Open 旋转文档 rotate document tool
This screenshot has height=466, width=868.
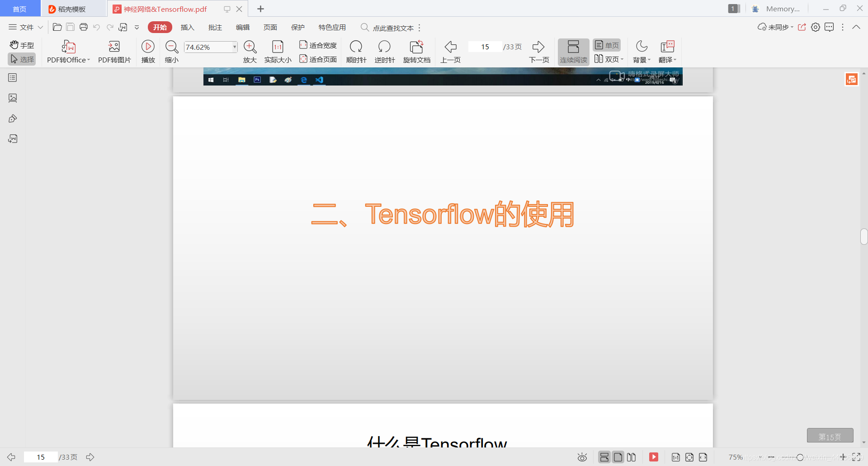tap(417, 52)
